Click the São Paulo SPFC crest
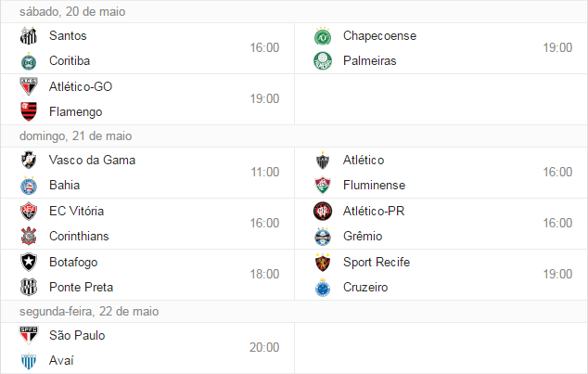 coord(29,335)
